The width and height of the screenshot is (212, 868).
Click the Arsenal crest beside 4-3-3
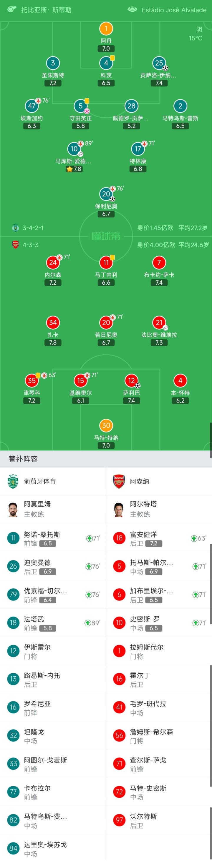(x=15, y=245)
